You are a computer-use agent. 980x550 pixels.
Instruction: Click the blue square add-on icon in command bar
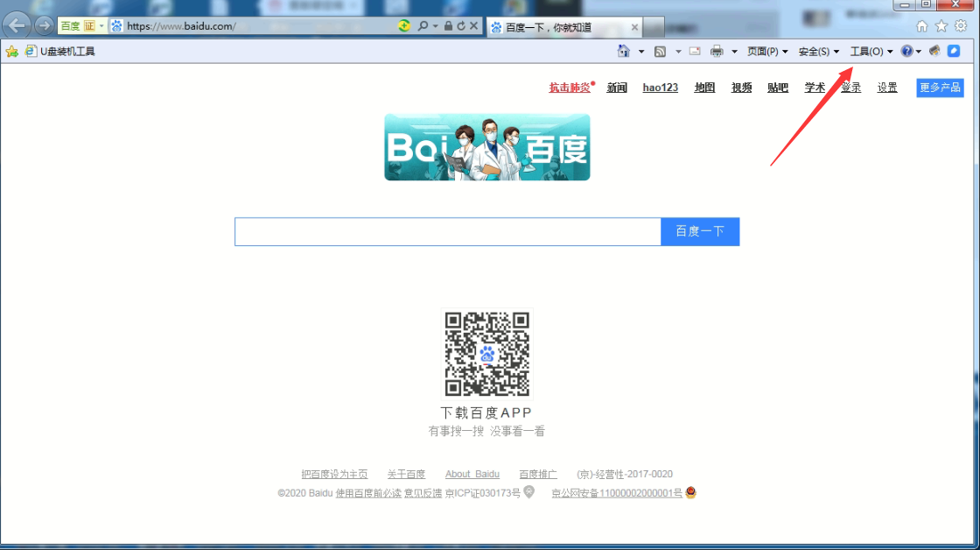click(x=954, y=52)
